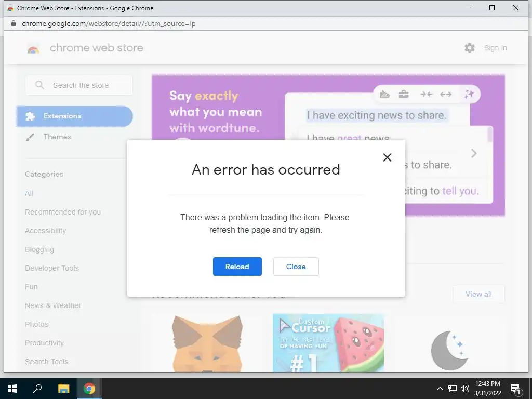Open the notification center icon
The height and width of the screenshot is (399, 532).
click(515, 389)
